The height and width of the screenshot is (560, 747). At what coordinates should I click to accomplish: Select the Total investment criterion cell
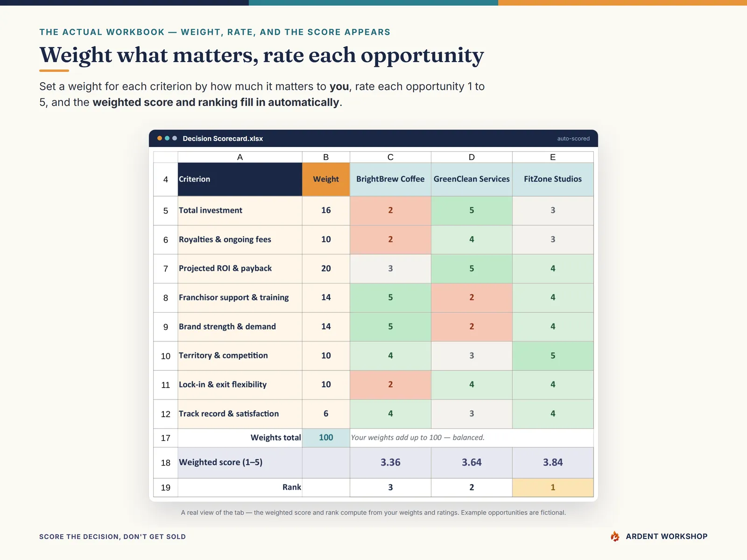240,210
